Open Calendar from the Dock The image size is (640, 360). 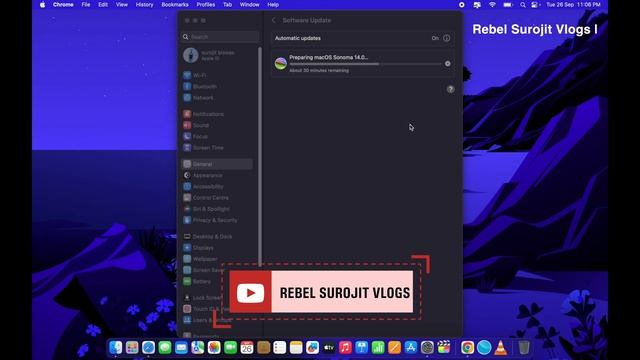(x=247, y=348)
